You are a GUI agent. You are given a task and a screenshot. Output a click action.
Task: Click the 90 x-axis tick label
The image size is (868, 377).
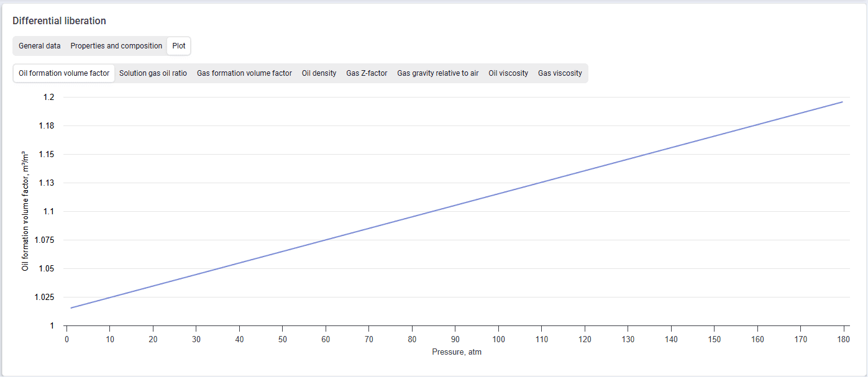pyautogui.click(x=455, y=339)
